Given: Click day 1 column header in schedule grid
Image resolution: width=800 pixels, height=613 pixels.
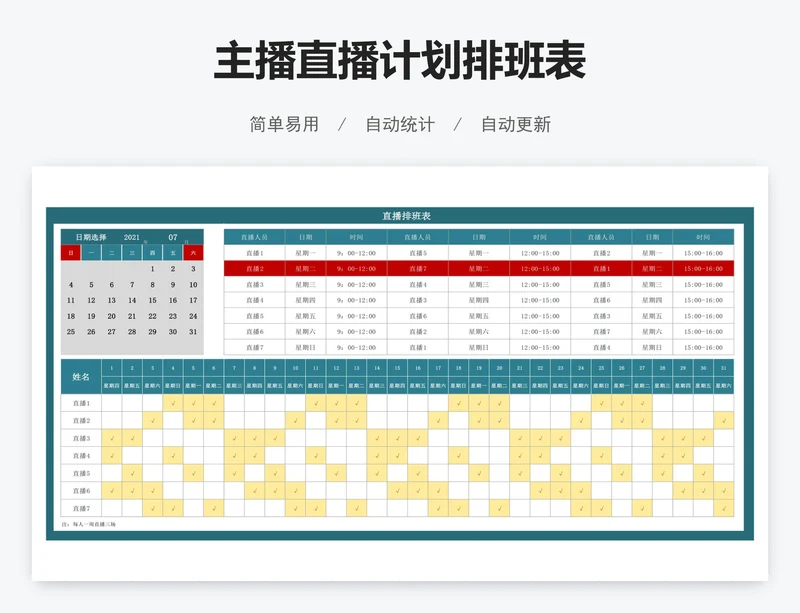Looking at the screenshot, I should coord(112,368).
